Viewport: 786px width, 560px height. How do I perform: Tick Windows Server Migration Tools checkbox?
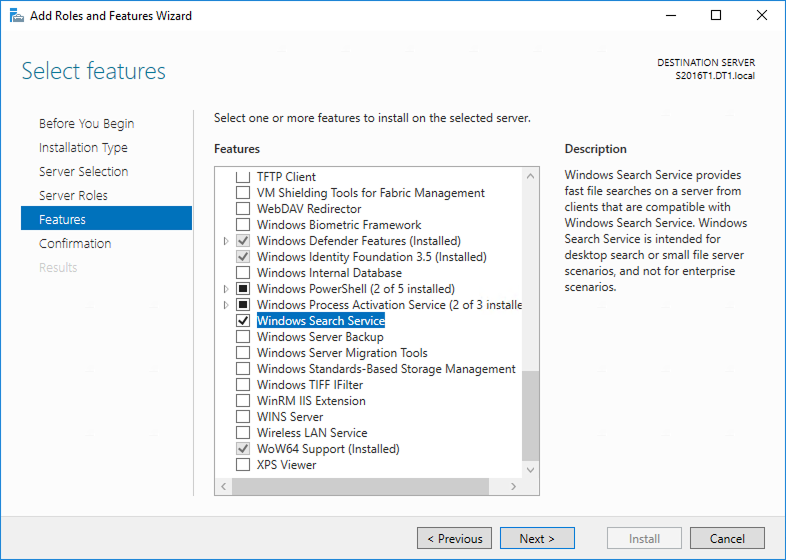coord(243,353)
